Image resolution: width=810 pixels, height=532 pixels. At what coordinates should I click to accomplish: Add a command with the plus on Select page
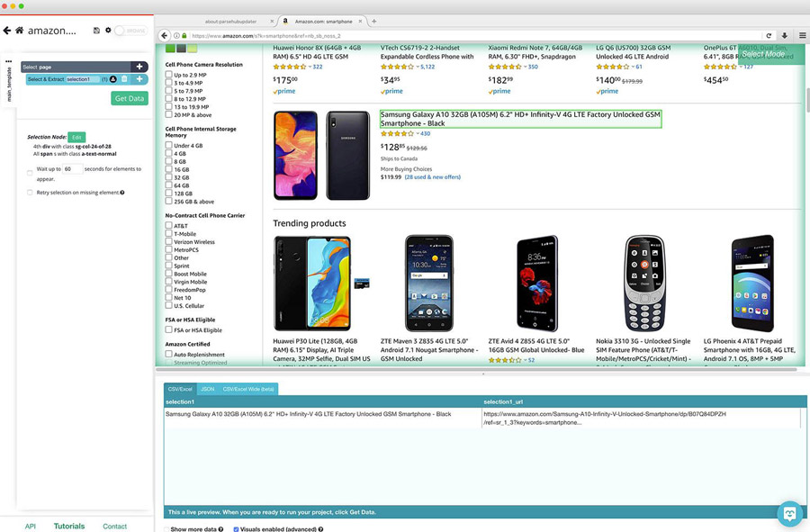click(x=139, y=67)
